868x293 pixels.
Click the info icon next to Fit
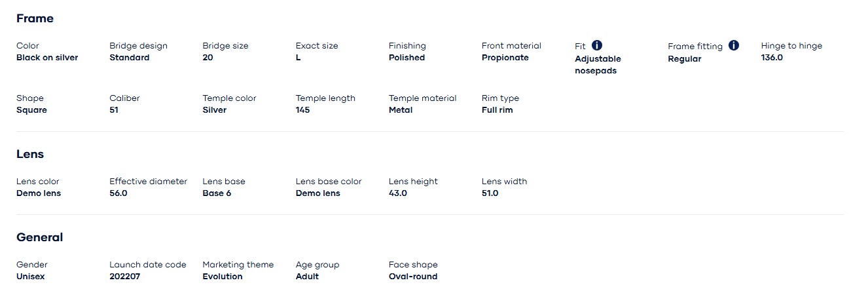pos(597,45)
